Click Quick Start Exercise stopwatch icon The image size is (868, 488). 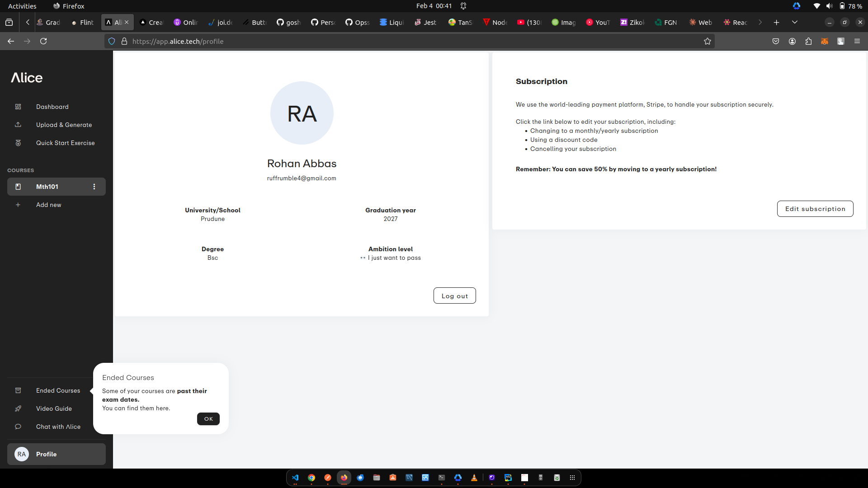pyautogui.click(x=18, y=143)
